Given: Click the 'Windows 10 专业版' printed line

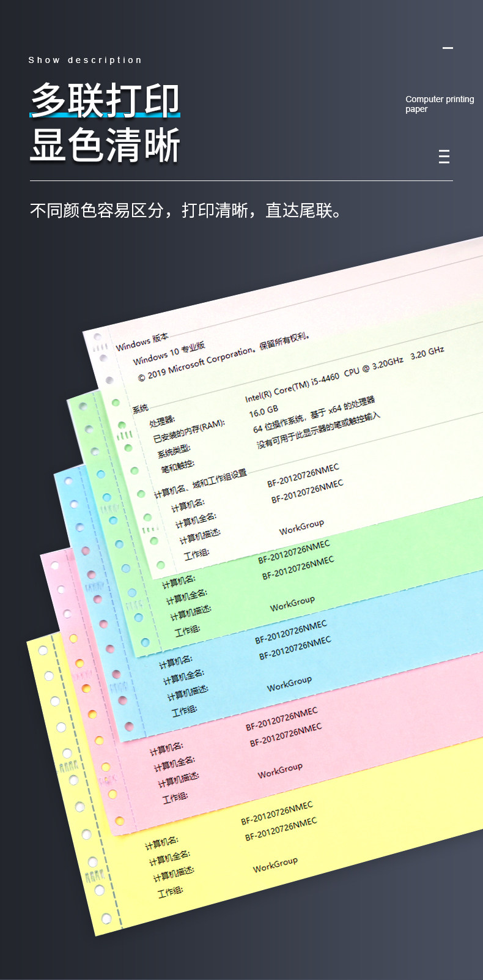Looking at the screenshot, I should 169,353.
